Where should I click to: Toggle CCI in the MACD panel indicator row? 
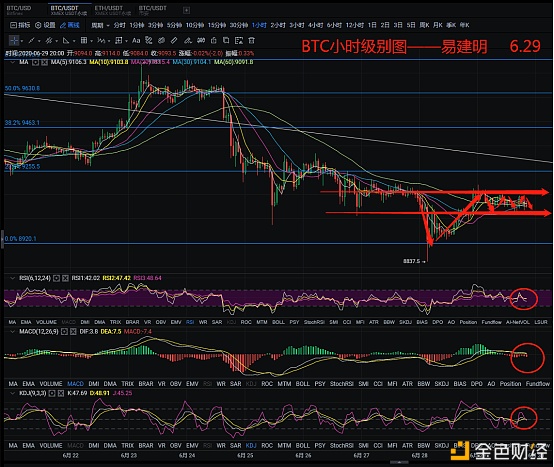pos(378,384)
